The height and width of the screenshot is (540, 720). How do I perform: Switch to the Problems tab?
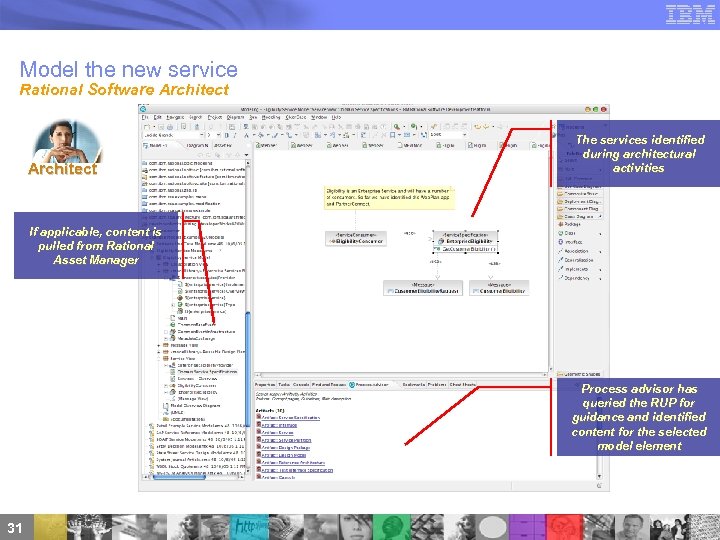pos(437,385)
